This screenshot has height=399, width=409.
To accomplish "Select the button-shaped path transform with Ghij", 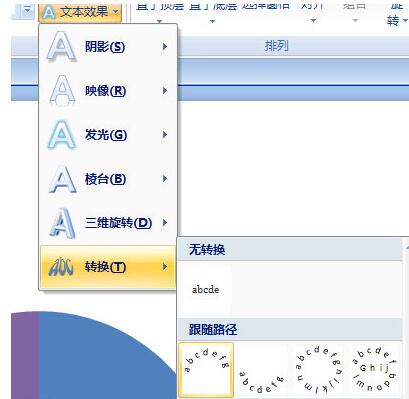I will 373,370.
